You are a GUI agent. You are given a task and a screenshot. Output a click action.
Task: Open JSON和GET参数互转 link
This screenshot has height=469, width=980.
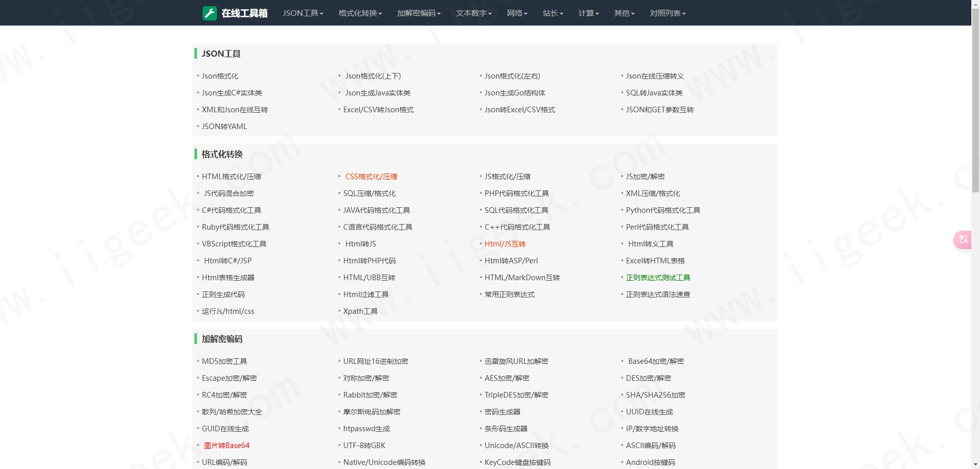pyautogui.click(x=660, y=110)
